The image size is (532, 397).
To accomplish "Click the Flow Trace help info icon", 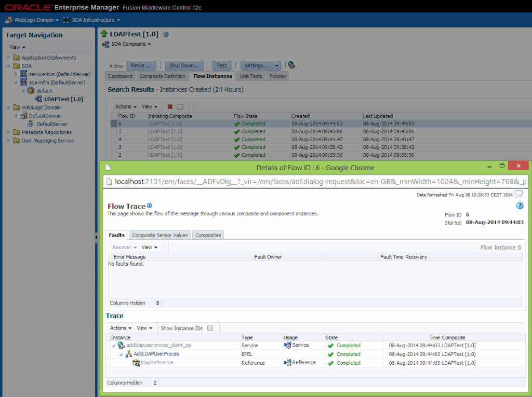I will pyautogui.click(x=149, y=206).
